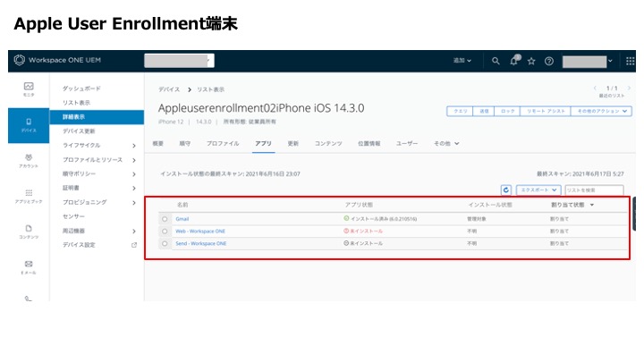Click インストール済み status of Gmail
Image resolution: width=644 pixels, height=362 pixels.
pos(380,219)
